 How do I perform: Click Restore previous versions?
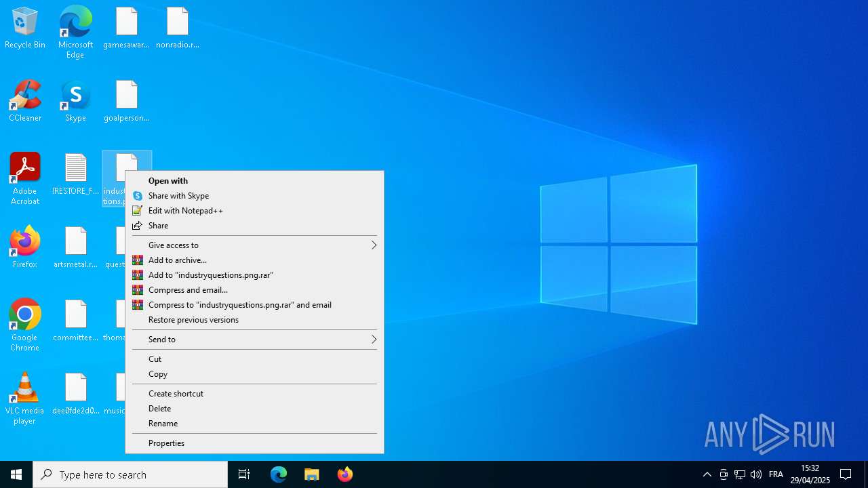254,320
